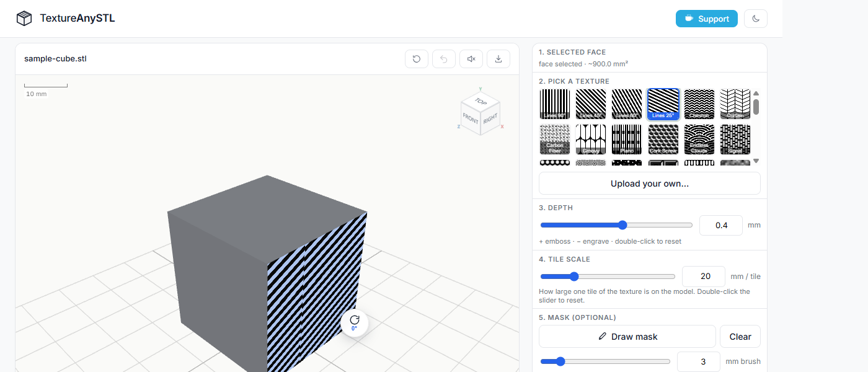The width and height of the screenshot is (868, 372).
Task: Click the 'face selected · ~900.0 mm²' text
Action: pyautogui.click(x=583, y=64)
